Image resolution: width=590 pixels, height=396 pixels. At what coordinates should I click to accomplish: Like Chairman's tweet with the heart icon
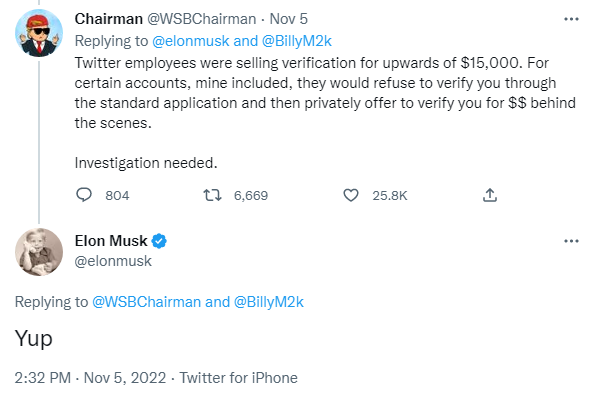pos(351,195)
